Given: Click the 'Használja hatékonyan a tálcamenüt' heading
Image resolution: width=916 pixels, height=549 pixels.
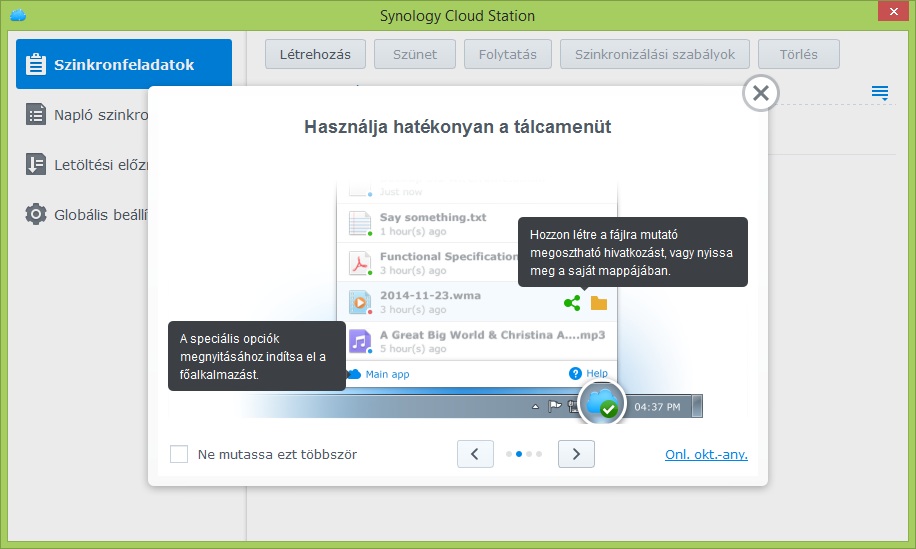Looking at the screenshot, I should (457, 127).
